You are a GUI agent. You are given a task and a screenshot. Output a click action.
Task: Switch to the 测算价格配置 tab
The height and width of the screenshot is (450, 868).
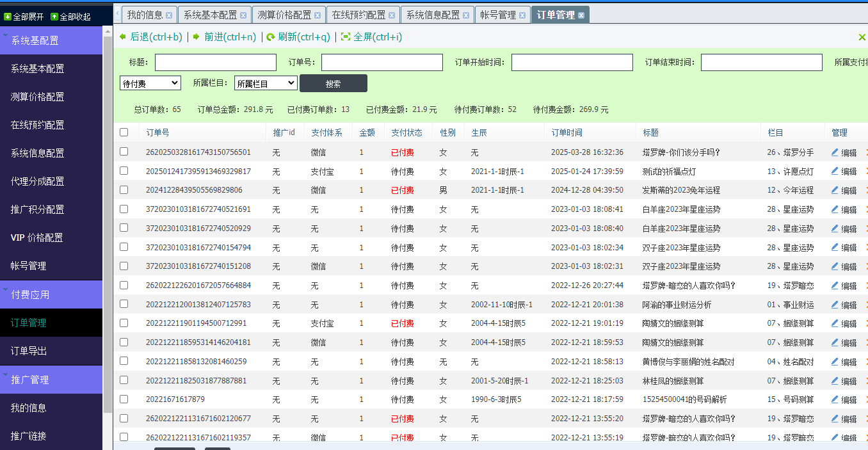(284, 15)
